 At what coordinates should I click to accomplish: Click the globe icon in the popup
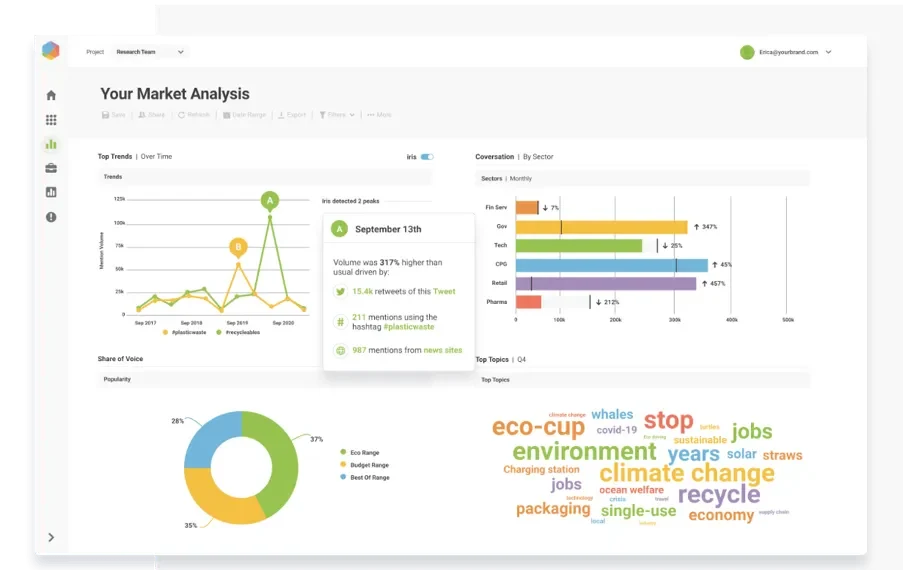pyautogui.click(x=340, y=350)
